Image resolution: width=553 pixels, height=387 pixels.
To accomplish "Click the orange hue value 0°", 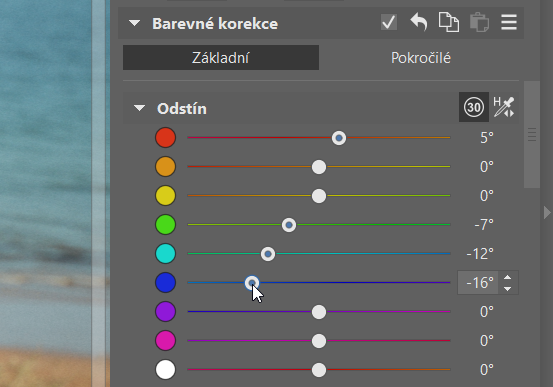I will coord(487,167).
